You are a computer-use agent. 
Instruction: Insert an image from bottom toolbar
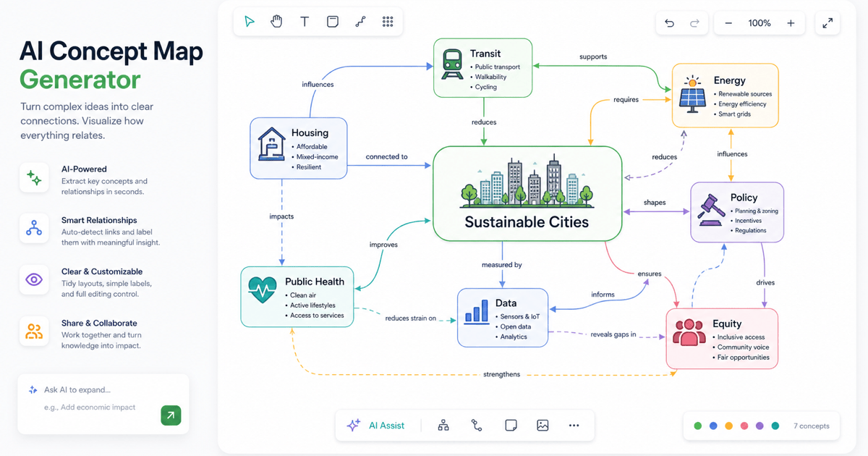pos(542,426)
